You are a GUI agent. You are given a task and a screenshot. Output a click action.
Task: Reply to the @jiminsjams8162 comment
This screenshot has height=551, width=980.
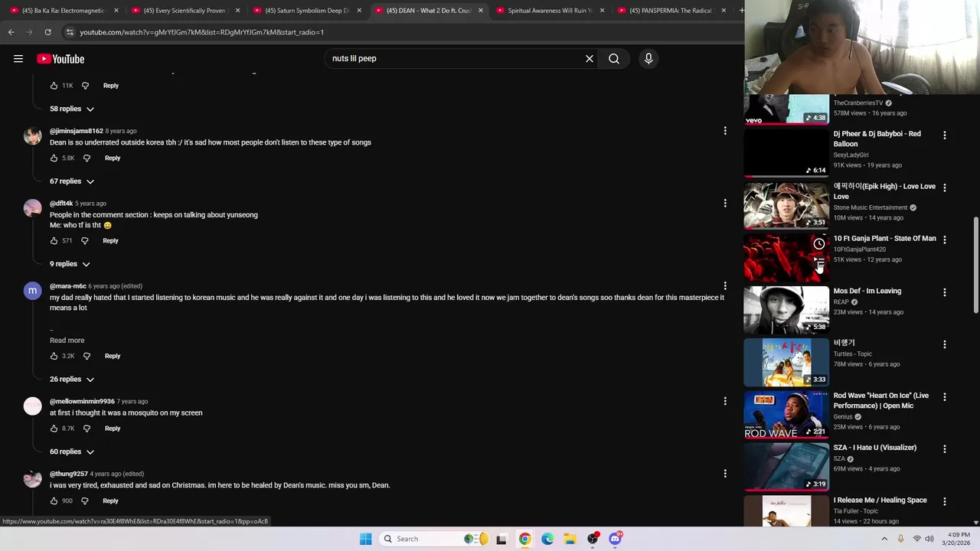click(x=113, y=158)
